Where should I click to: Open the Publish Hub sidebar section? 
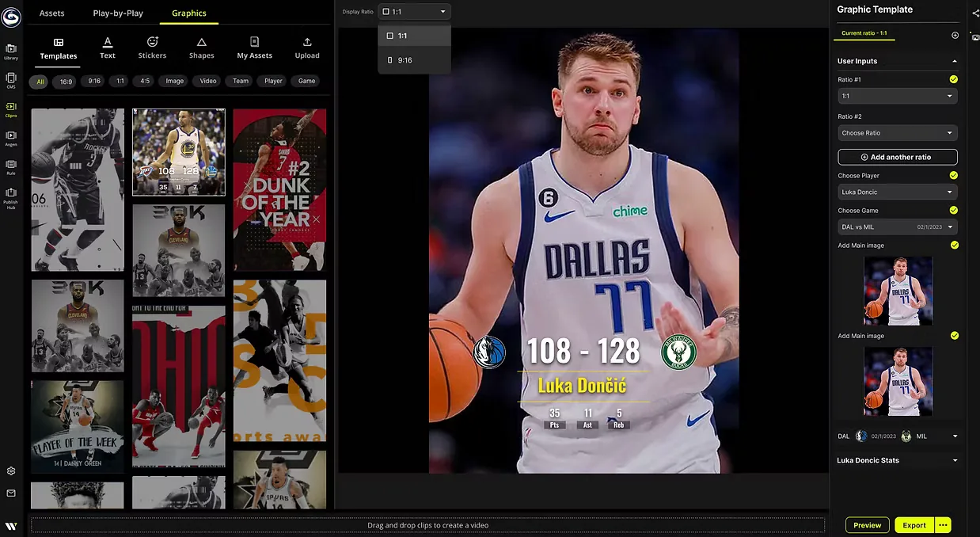click(x=11, y=197)
